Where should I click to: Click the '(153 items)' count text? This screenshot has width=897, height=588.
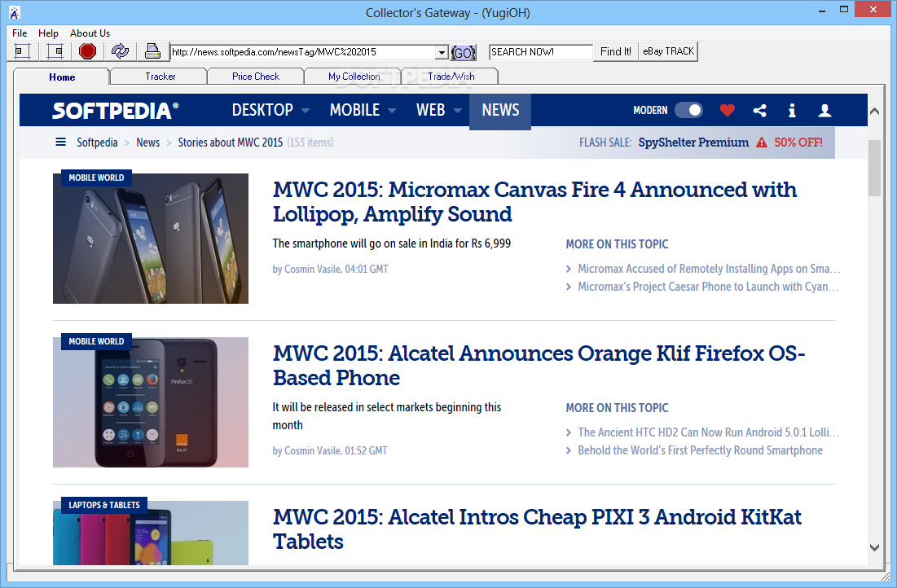tap(310, 143)
